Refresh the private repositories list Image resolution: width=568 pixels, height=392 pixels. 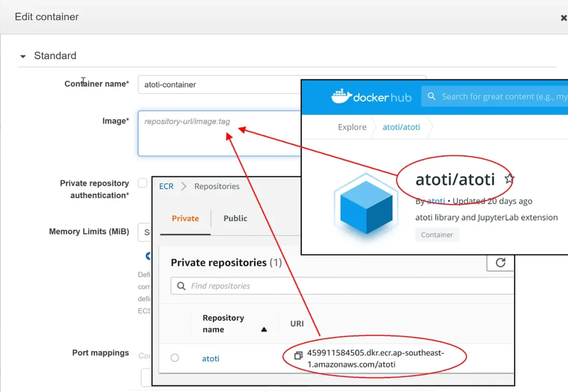pyautogui.click(x=500, y=262)
